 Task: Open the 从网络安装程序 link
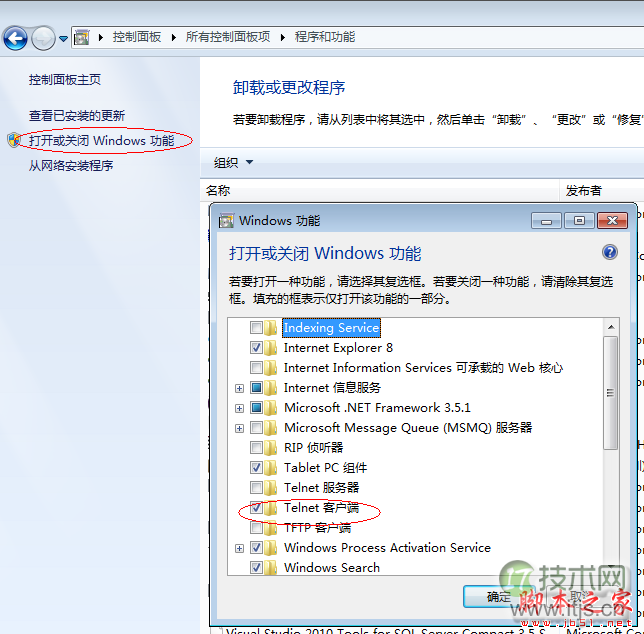tap(71, 165)
